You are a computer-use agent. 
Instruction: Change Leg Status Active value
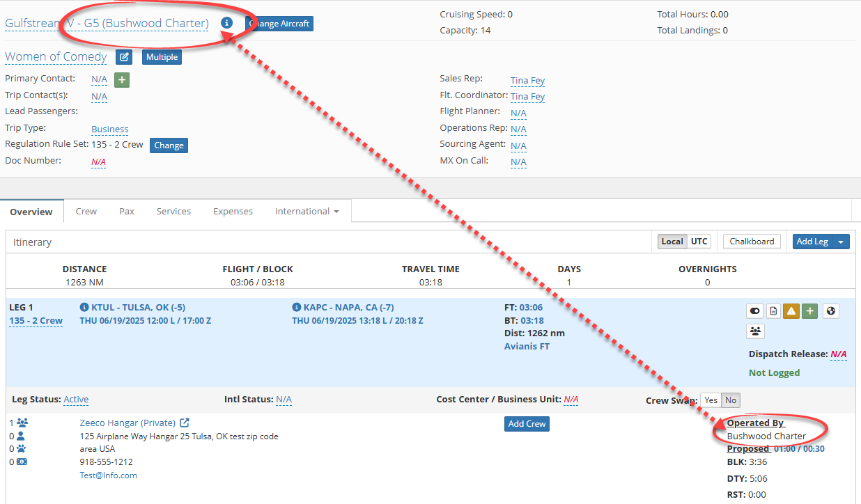pyautogui.click(x=76, y=400)
